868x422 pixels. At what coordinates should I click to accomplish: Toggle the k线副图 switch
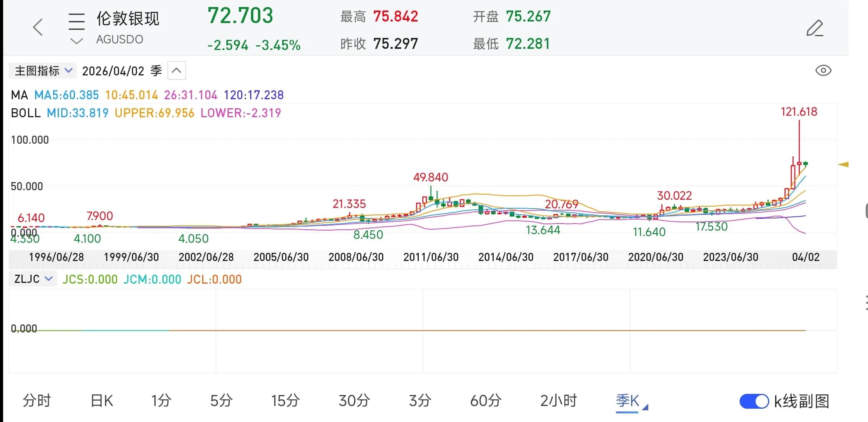[754, 401]
